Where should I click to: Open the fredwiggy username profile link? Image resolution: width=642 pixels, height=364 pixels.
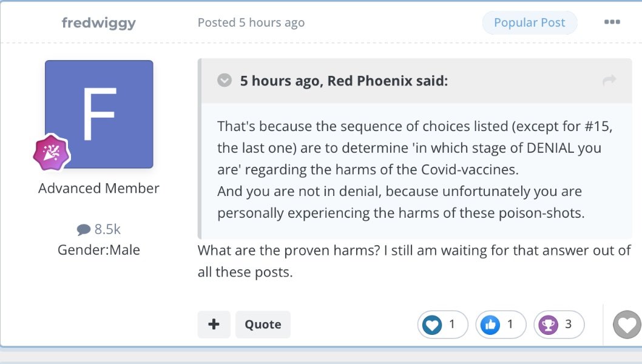(x=99, y=23)
